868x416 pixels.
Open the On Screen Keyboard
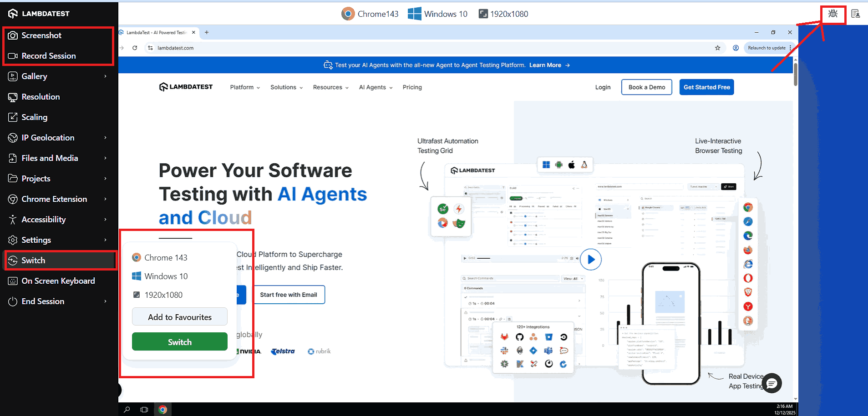58,281
